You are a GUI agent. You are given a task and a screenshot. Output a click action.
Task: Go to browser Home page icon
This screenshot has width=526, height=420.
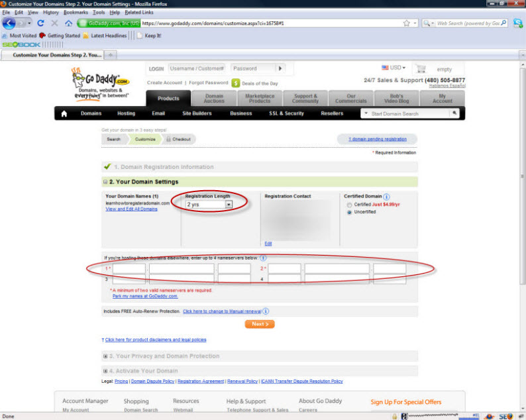(x=68, y=23)
